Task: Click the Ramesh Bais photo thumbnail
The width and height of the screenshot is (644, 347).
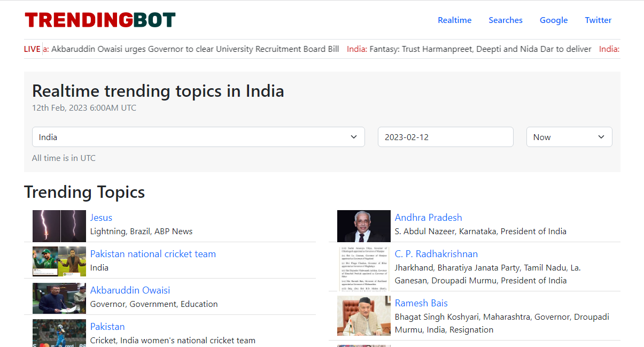Action: point(364,315)
